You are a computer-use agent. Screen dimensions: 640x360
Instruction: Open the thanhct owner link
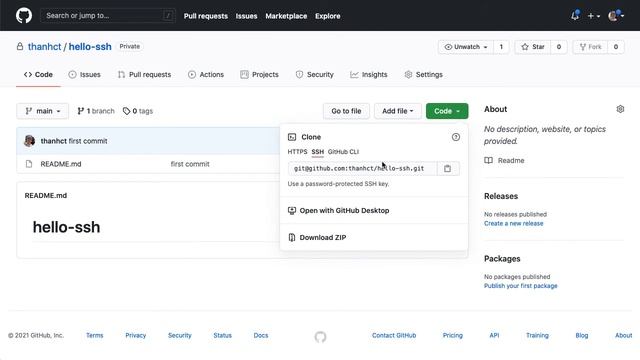tap(44, 47)
